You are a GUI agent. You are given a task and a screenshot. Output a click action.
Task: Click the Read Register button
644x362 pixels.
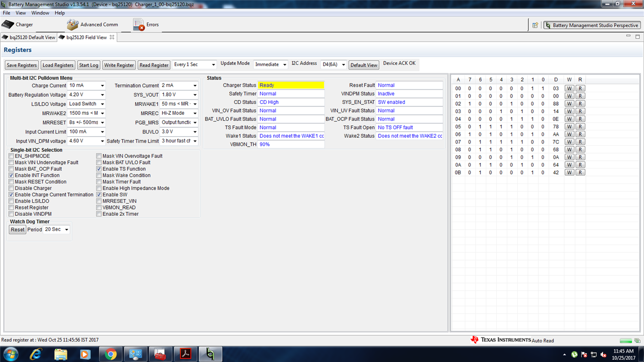point(154,65)
